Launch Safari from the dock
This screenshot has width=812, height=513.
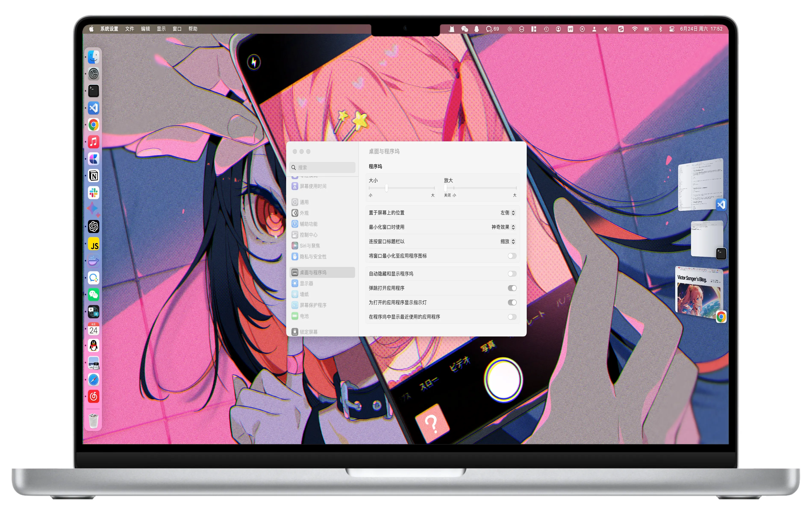pyautogui.click(x=93, y=380)
